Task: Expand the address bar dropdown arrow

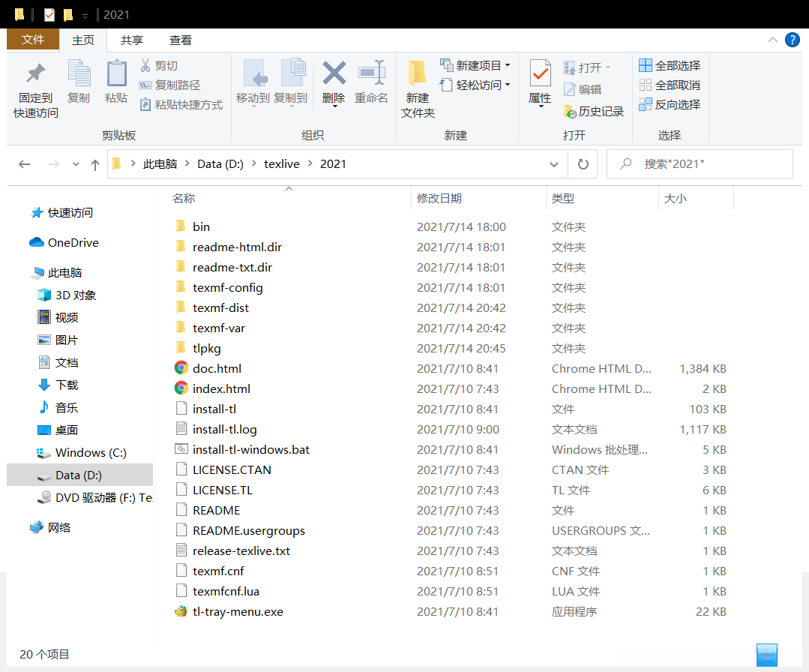Action: pos(553,163)
